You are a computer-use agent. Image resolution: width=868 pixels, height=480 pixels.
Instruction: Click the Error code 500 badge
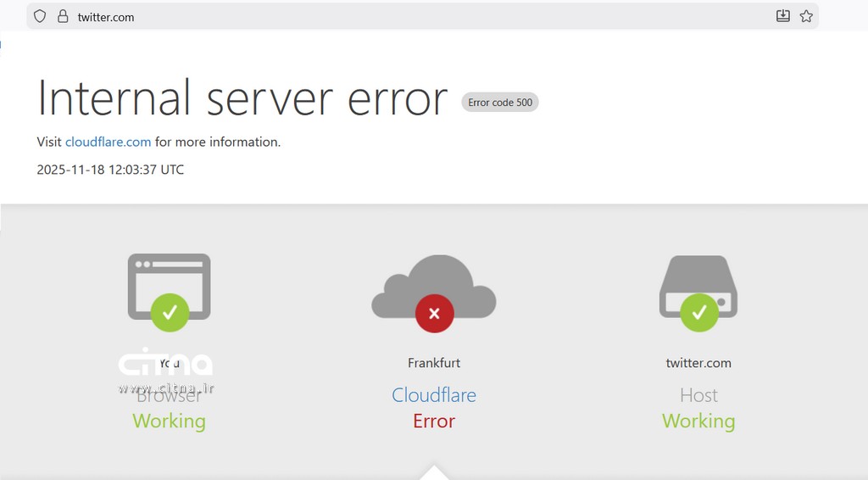tap(500, 103)
